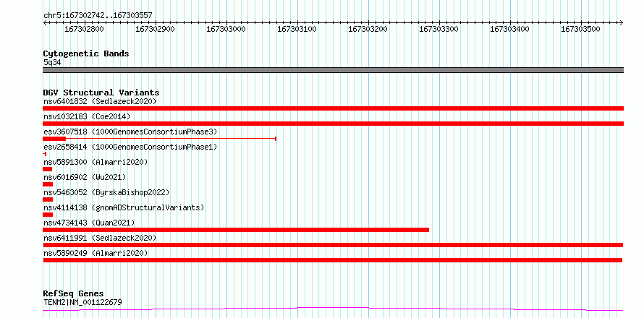Click the 167303400 ruler coordinate
The image size is (644, 318).
pyautogui.click(x=509, y=30)
